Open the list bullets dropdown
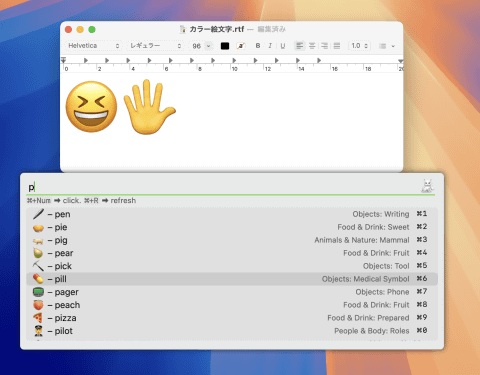 (387, 46)
